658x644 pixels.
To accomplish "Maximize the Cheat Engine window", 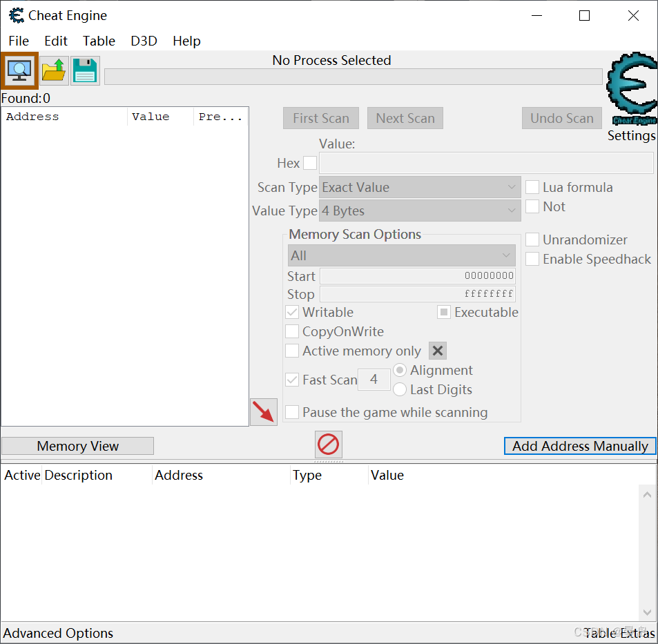I will click(x=585, y=15).
